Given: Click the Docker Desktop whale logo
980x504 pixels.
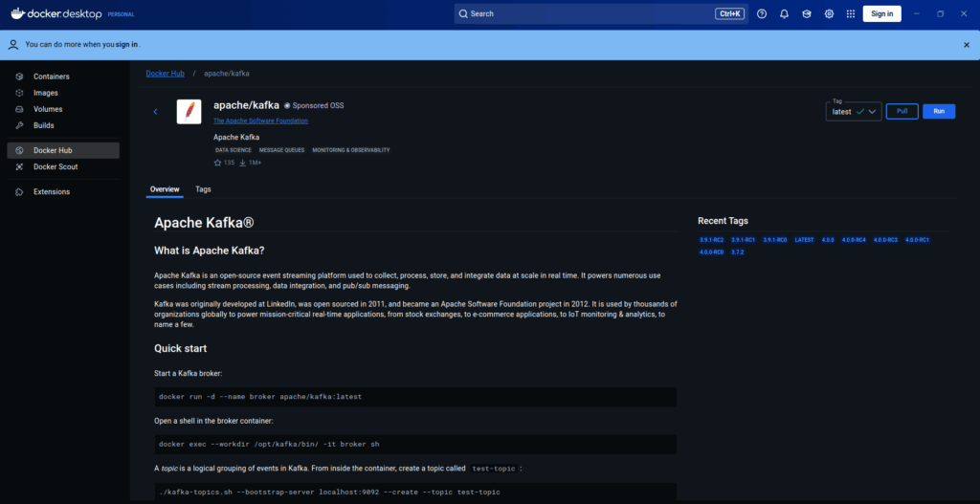Looking at the screenshot, I should [x=17, y=13].
